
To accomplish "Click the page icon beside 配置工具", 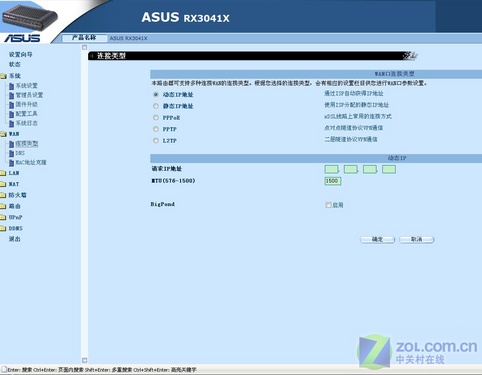I will tap(11, 114).
